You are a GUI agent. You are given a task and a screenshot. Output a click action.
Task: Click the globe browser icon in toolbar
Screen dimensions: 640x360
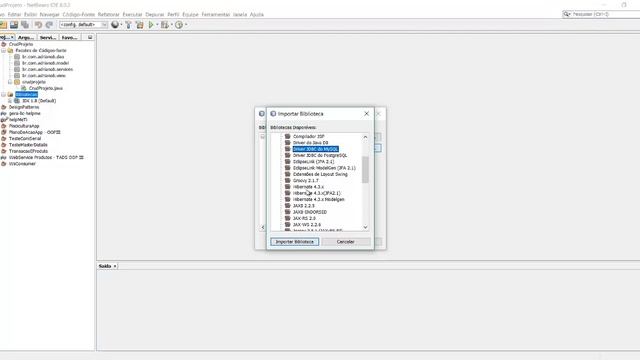(115, 25)
